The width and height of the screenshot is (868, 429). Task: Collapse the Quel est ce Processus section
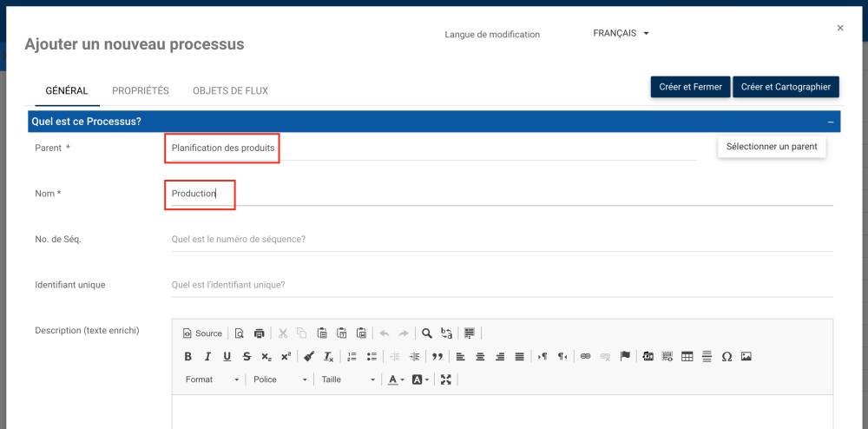coord(831,122)
